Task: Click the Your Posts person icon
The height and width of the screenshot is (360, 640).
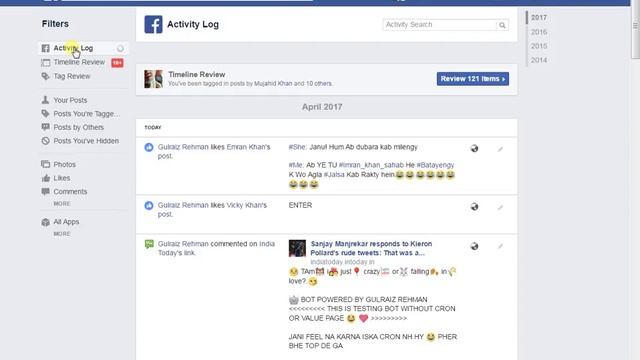Action: pyautogui.click(x=45, y=100)
